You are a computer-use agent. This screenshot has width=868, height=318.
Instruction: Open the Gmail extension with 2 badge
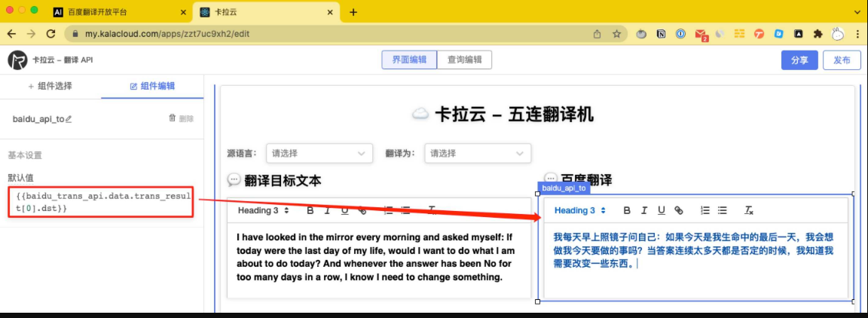[x=701, y=35]
